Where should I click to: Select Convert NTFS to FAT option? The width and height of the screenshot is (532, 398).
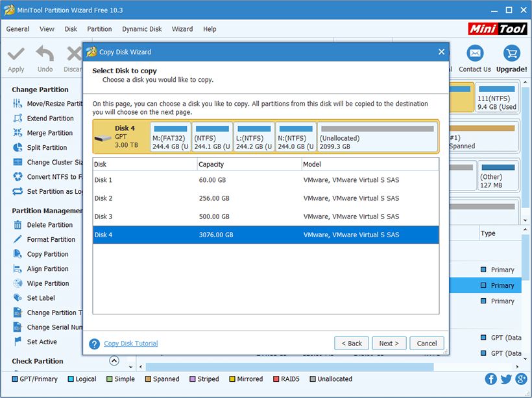[x=47, y=176]
